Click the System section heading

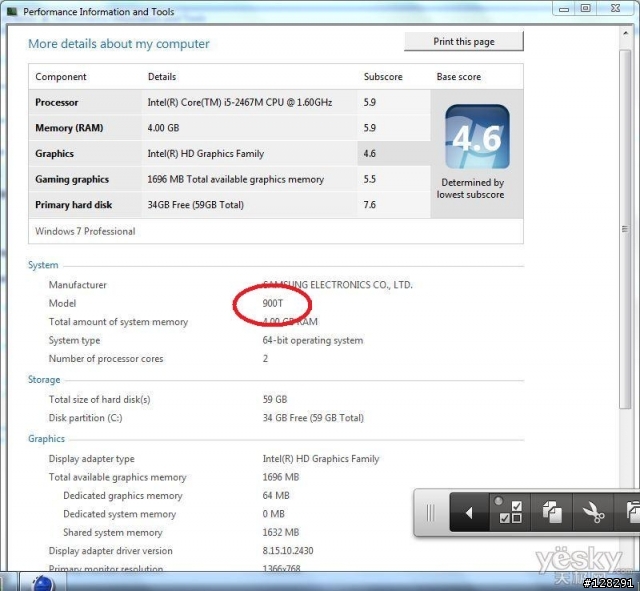pos(43,265)
